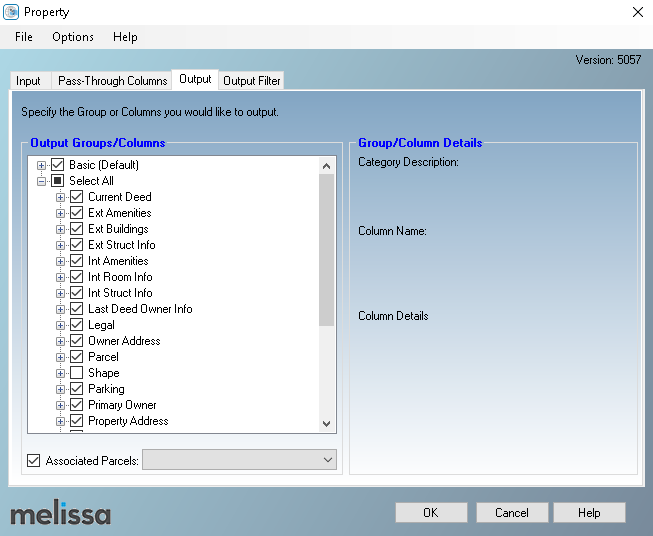Expand the Basic (Default) group

(x=42, y=165)
